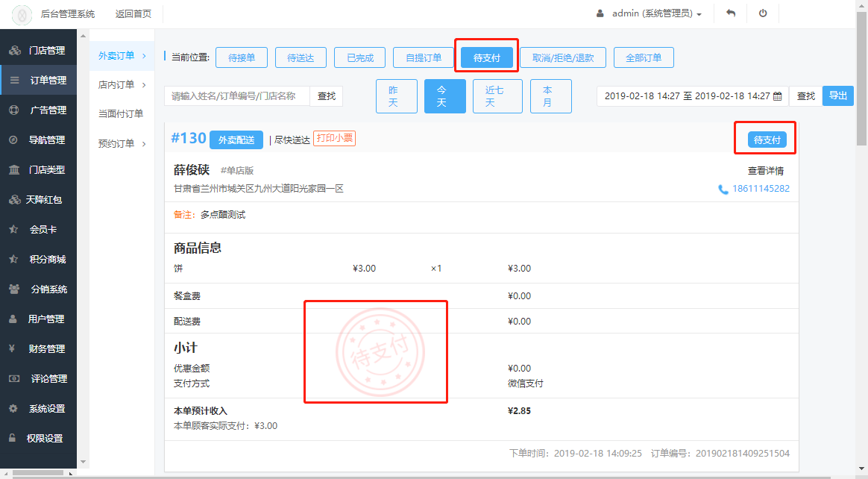Viewport: 868px width, 479px height.
Task: Click the 天降红包 sidebar icon
Action: pos(15,199)
